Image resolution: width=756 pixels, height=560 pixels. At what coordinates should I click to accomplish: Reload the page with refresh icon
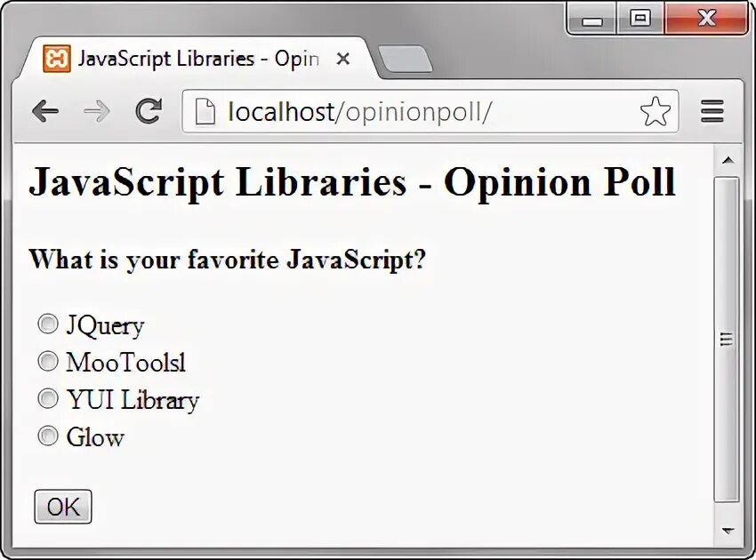(148, 111)
